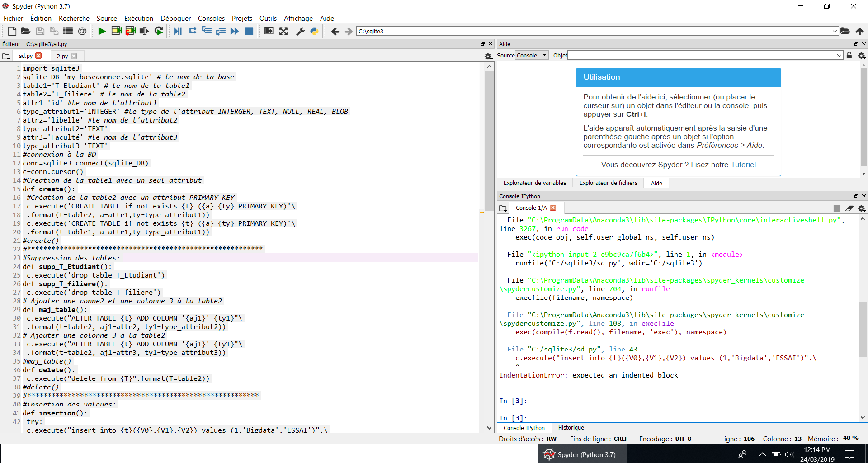Open the Exécution menu
The width and height of the screenshot is (868, 463).
139,18
